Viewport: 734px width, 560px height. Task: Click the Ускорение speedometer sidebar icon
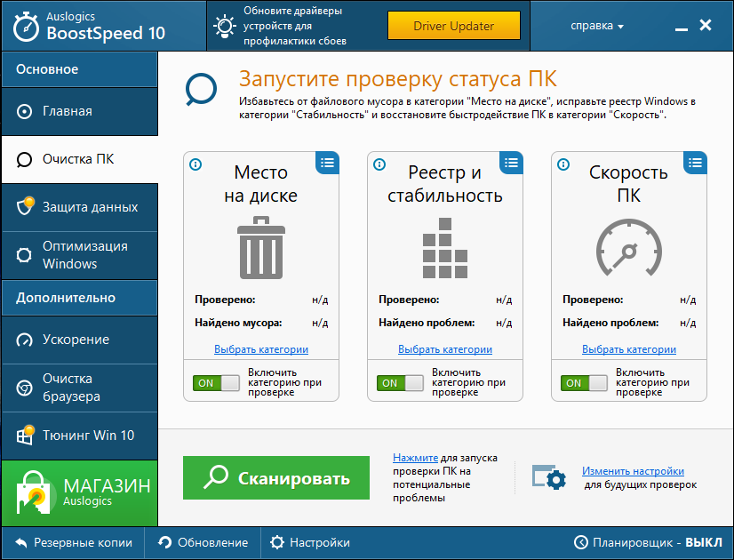pyautogui.click(x=24, y=340)
